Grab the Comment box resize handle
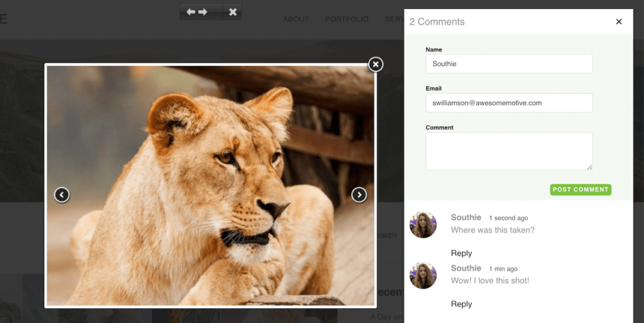The height and width of the screenshot is (323, 644). (x=589, y=167)
